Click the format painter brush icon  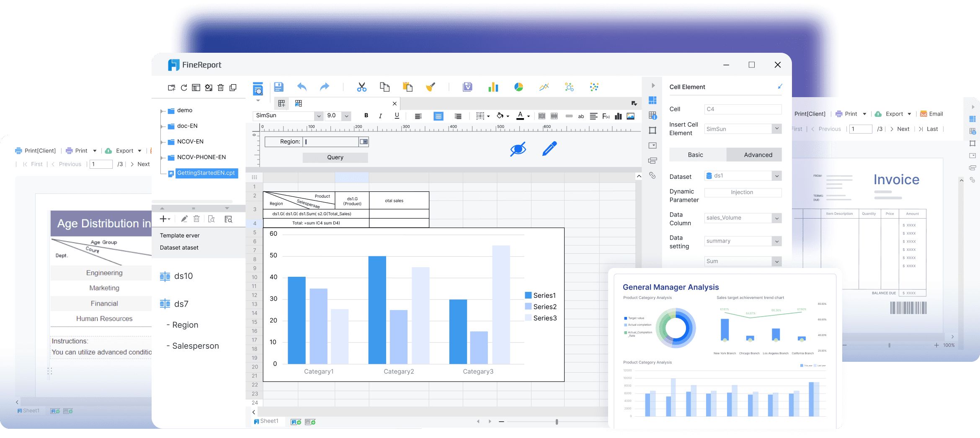tap(430, 87)
